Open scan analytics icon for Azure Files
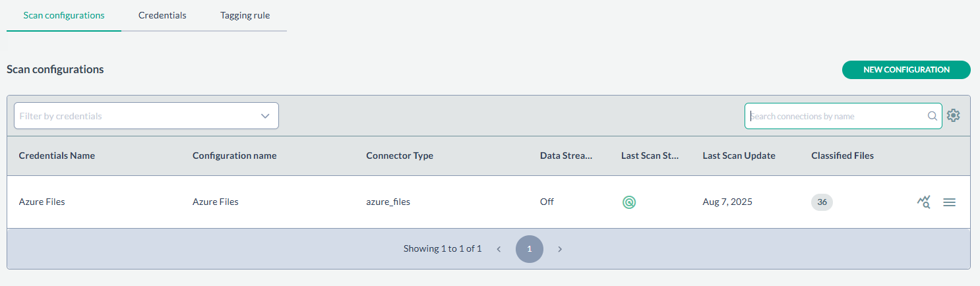Viewport: 980px width, 286px height. (923, 202)
